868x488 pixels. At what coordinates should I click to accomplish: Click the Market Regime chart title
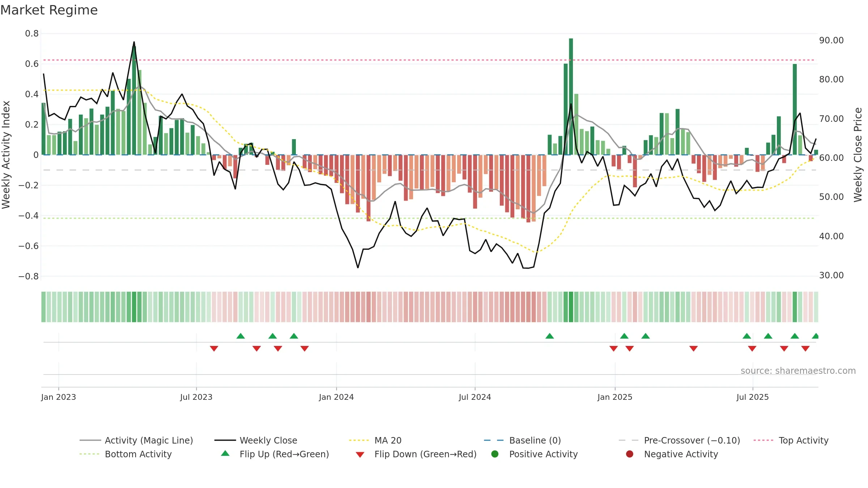coord(49,10)
